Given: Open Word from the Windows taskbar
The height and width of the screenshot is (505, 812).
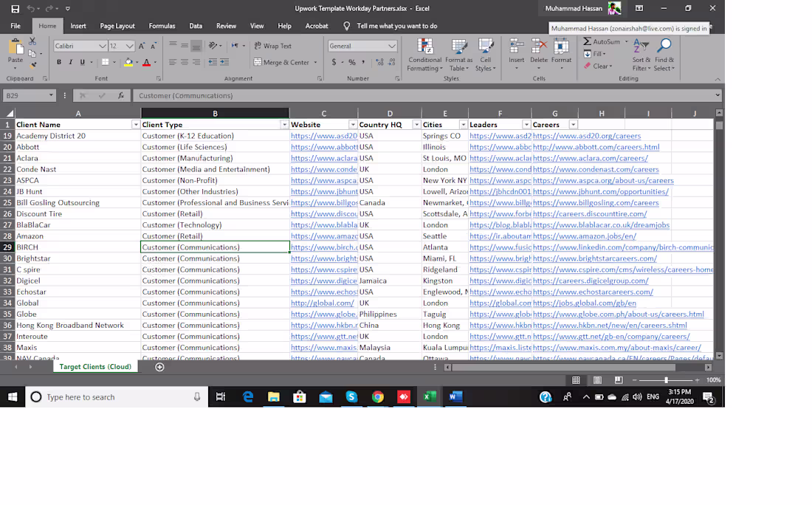Looking at the screenshot, I should [455, 397].
